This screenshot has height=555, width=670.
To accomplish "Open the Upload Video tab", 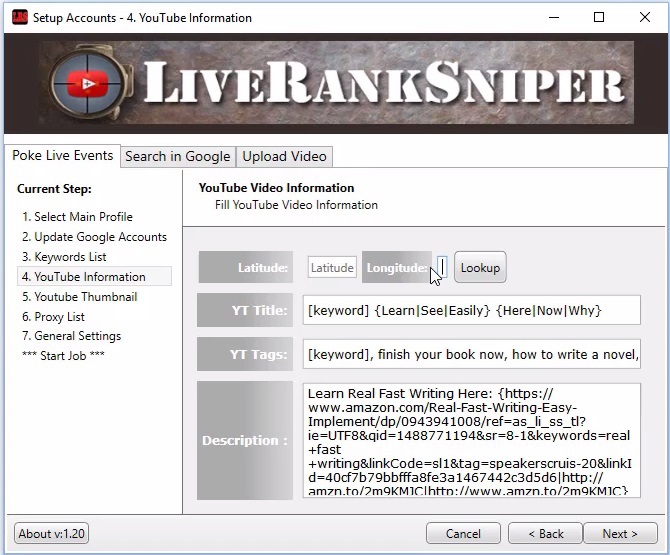I will [x=284, y=156].
